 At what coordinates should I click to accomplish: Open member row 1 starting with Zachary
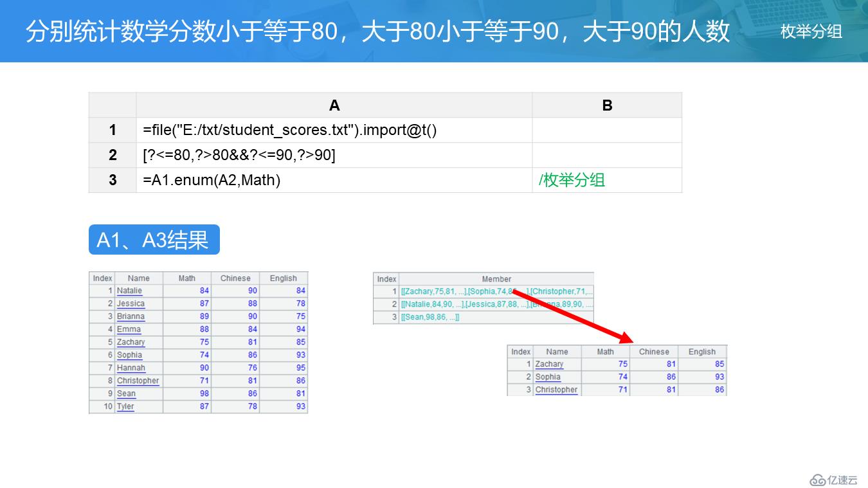(x=496, y=291)
